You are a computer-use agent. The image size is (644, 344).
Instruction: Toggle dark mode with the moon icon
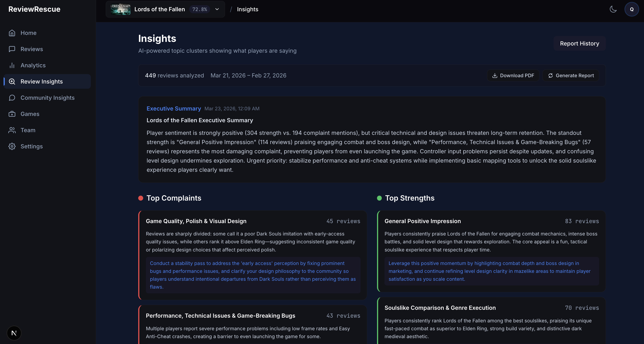point(613,9)
